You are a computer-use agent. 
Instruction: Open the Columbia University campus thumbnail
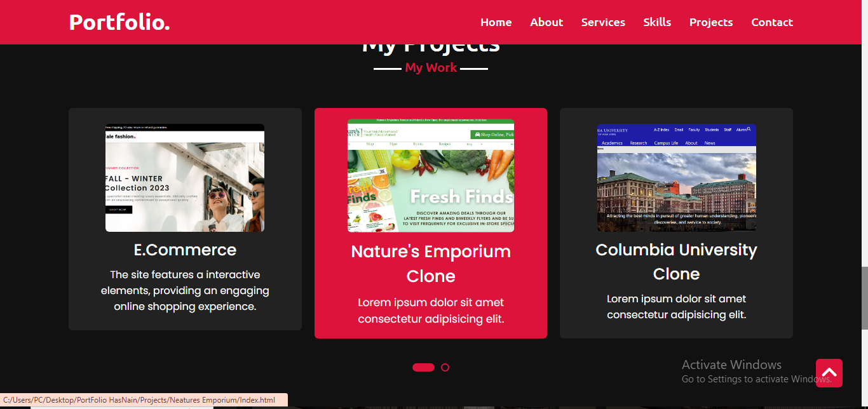676,178
